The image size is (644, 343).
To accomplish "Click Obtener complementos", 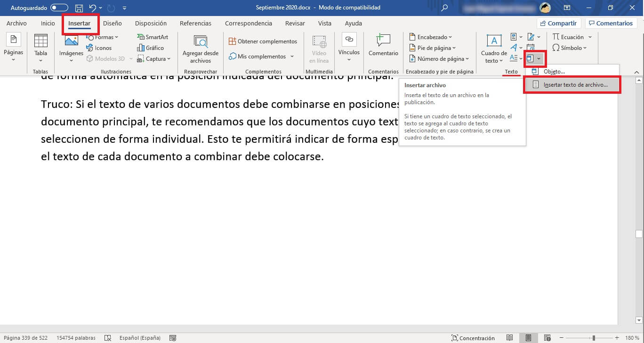I will click(x=263, y=41).
